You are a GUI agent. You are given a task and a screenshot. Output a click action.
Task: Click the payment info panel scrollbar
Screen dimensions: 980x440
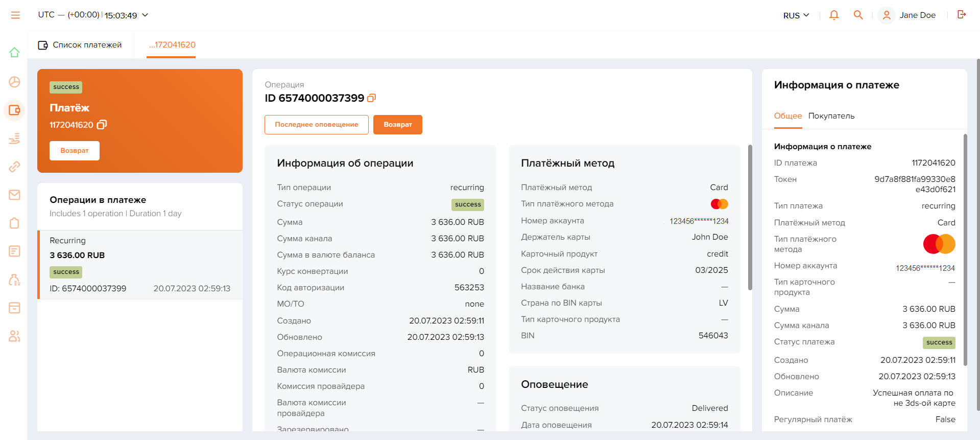[965, 249]
